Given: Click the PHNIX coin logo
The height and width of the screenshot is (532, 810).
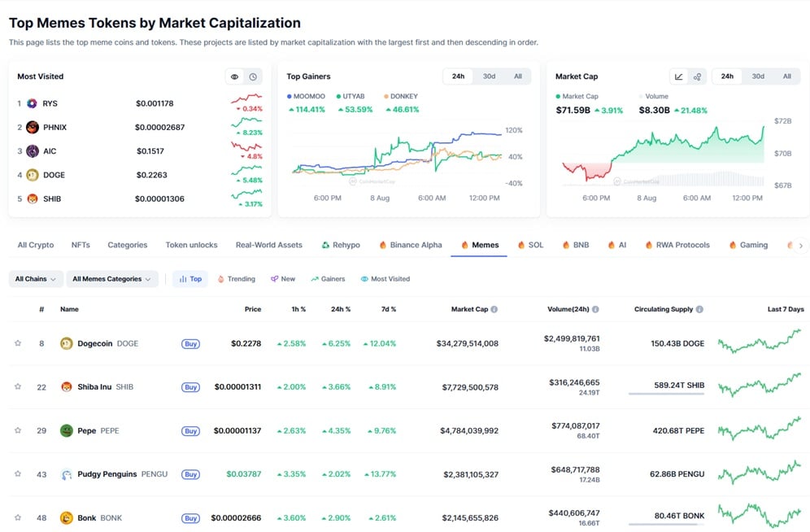Looking at the screenshot, I should [32, 127].
